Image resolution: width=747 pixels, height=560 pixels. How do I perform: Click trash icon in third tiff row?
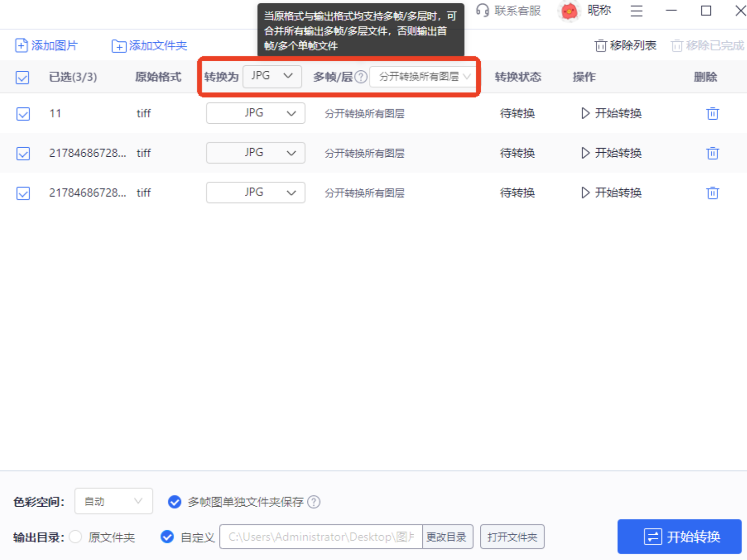[713, 193]
